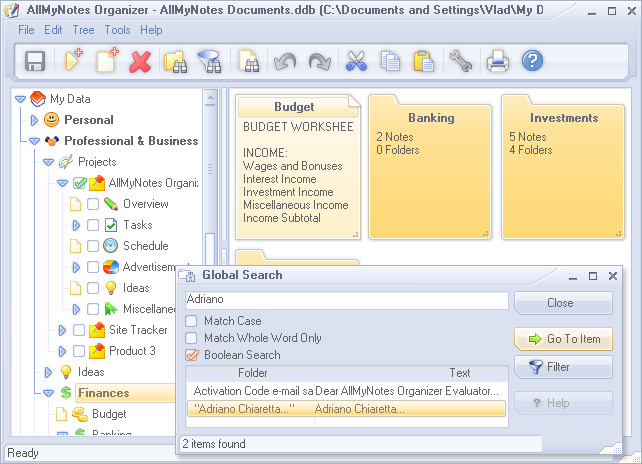Enable the Match Case checkbox
The height and width of the screenshot is (464, 642).
pyautogui.click(x=192, y=322)
